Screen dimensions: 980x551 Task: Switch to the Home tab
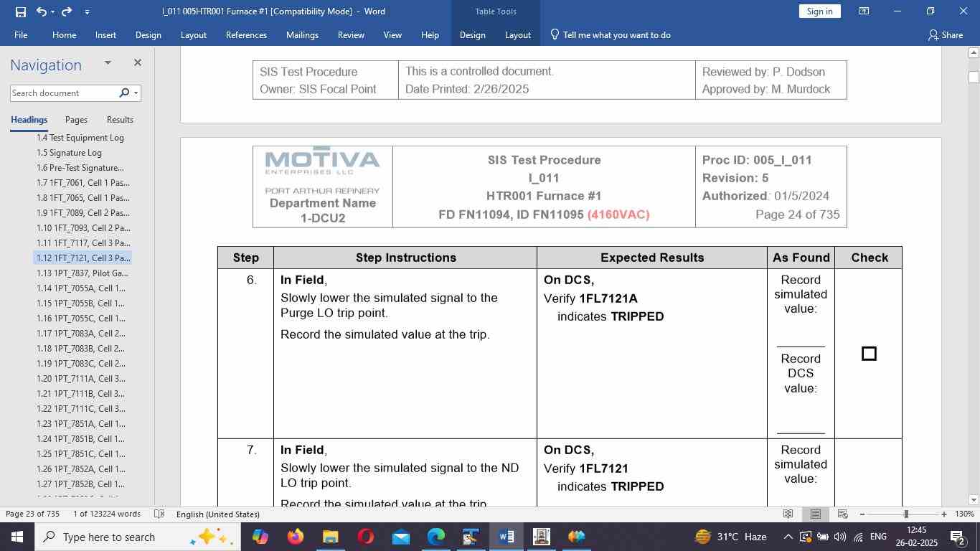pyautogui.click(x=64, y=34)
